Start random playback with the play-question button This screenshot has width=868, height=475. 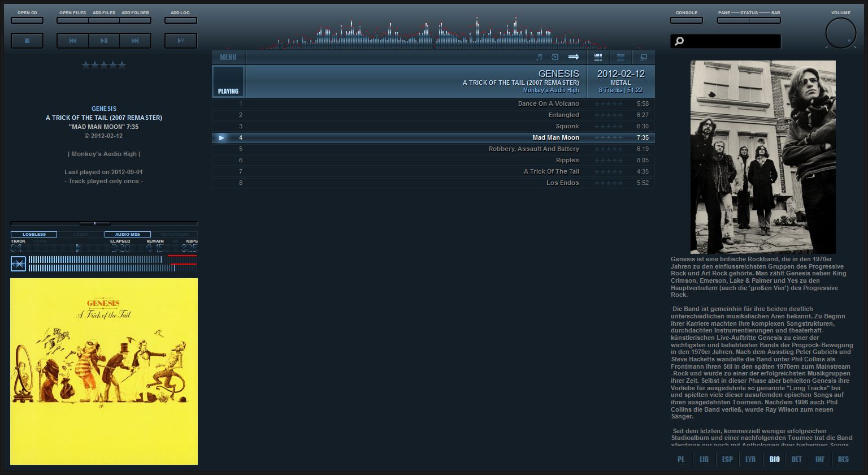coord(181,41)
